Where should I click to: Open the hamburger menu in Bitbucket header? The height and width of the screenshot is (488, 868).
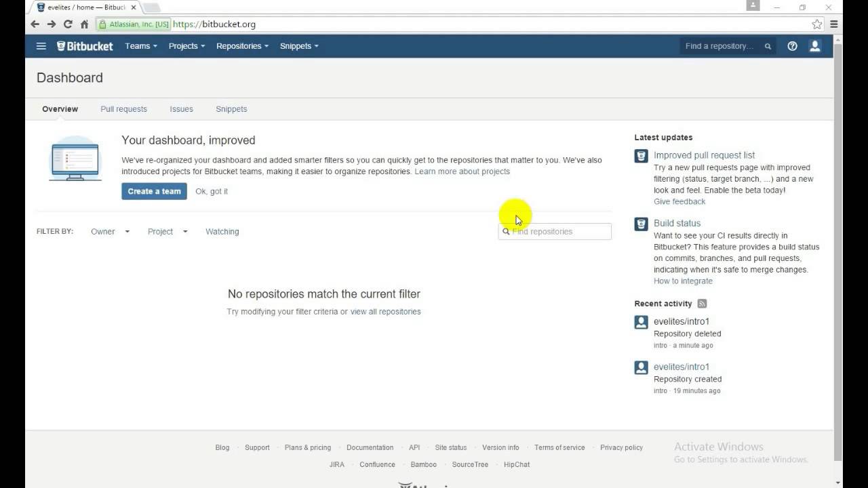(x=41, y=46)
